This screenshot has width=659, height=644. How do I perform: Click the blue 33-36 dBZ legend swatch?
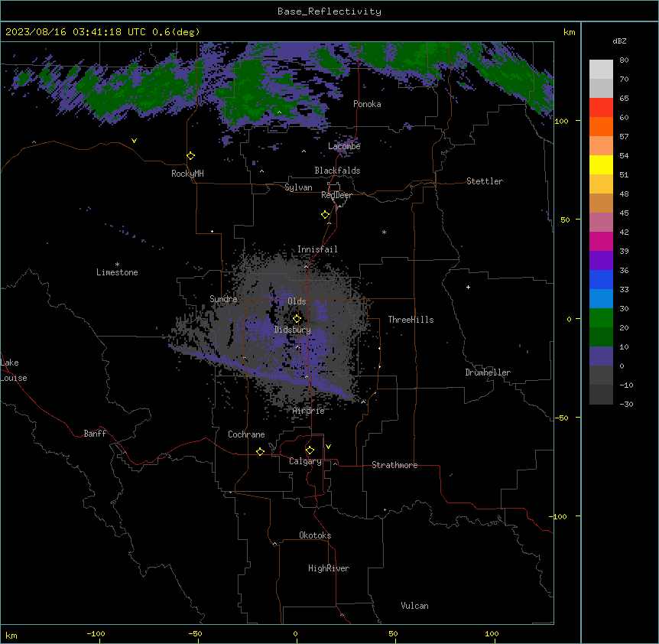pos(601,279)
